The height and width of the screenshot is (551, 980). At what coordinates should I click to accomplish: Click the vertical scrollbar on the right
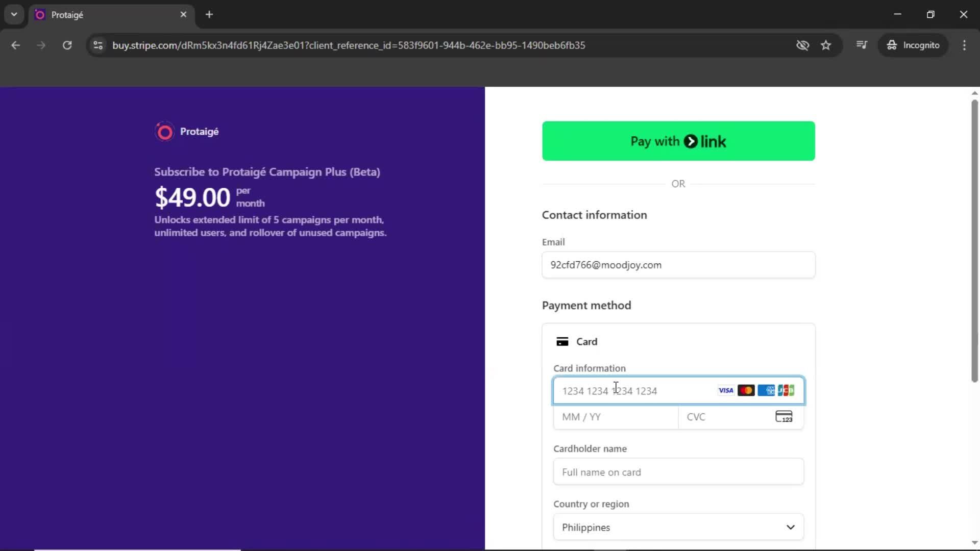point(974,240)
